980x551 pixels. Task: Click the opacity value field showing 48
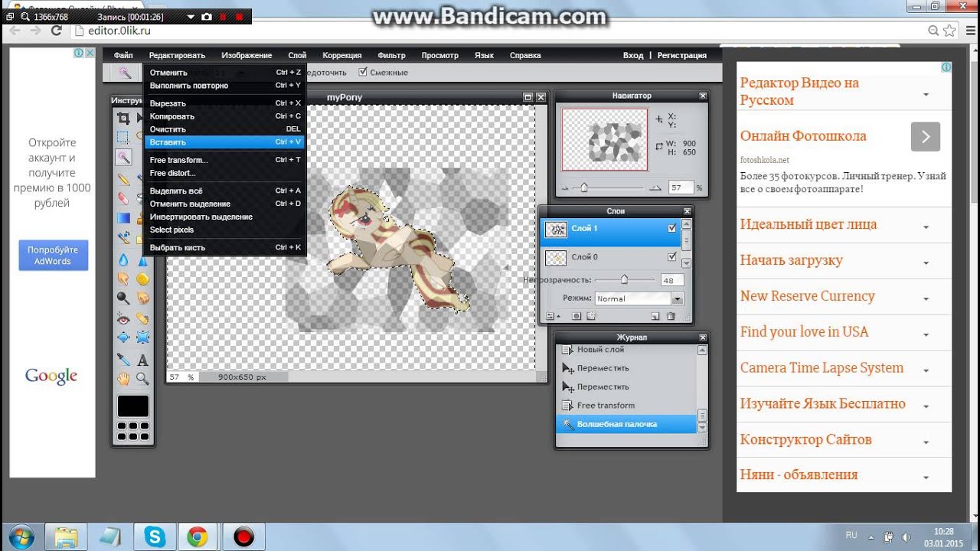pos(671,280)
